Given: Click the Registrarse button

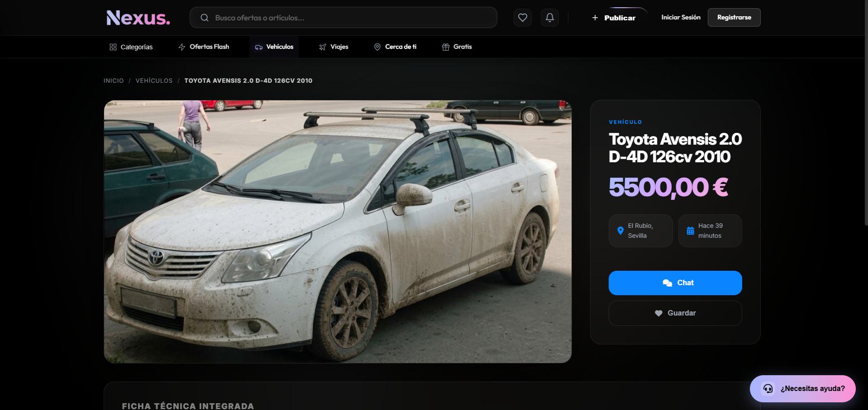Looking at the screenshot, I should pyautogui.click(x=734, y=18).
